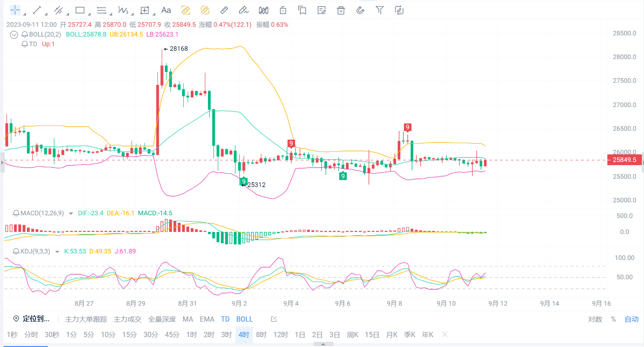Click the 主力大单跟踪 button
644x347 pixels.
[86, 319]
